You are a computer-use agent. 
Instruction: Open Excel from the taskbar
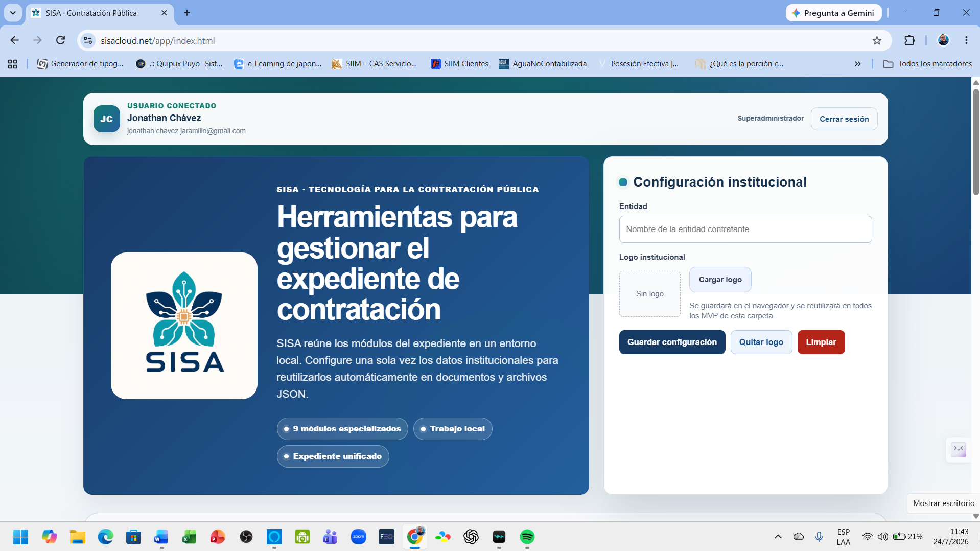tap(190, 537)
